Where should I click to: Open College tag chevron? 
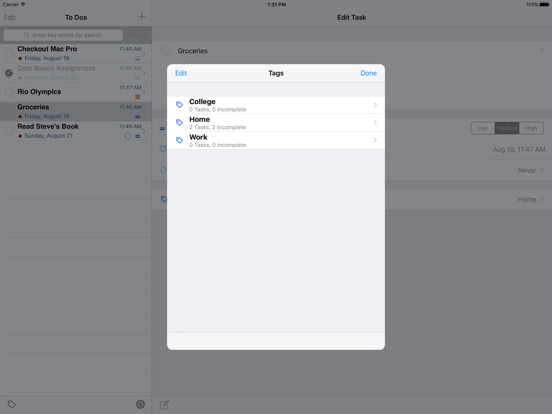[x=375, y=105]
